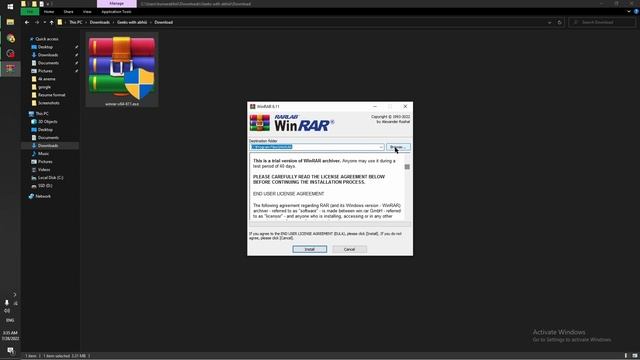Click the address bar refresh icon

tap(560, 22)
